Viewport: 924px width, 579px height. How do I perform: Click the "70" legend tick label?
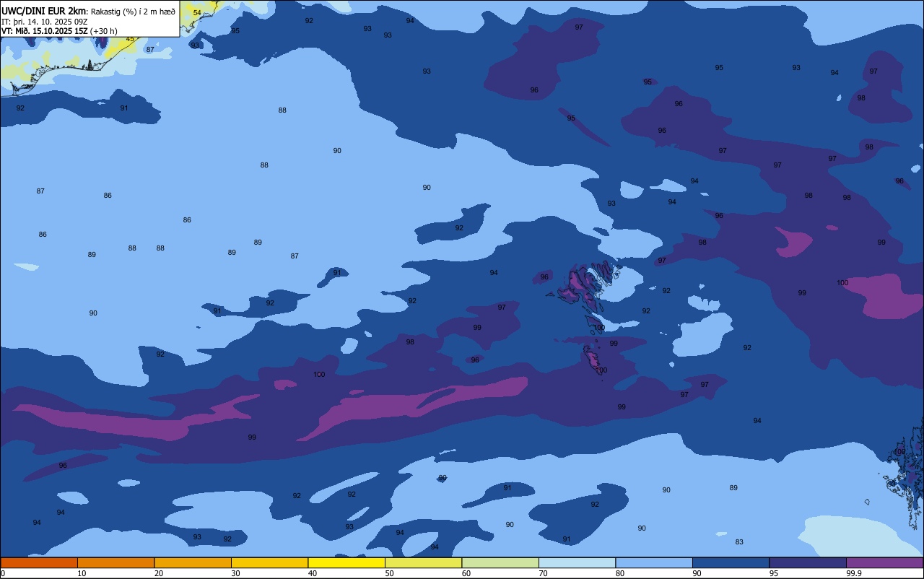pyautogui.click(x=543, y=573)
